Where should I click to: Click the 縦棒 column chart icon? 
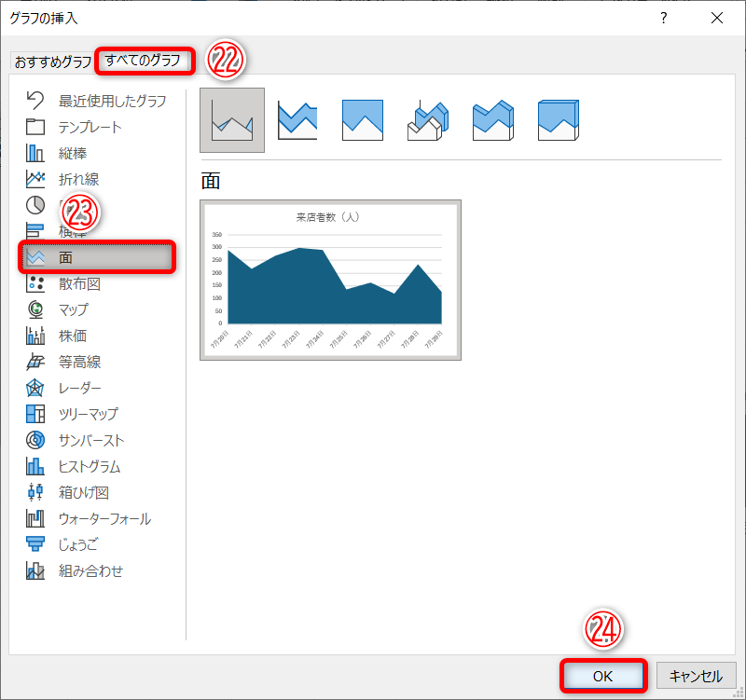35,153
